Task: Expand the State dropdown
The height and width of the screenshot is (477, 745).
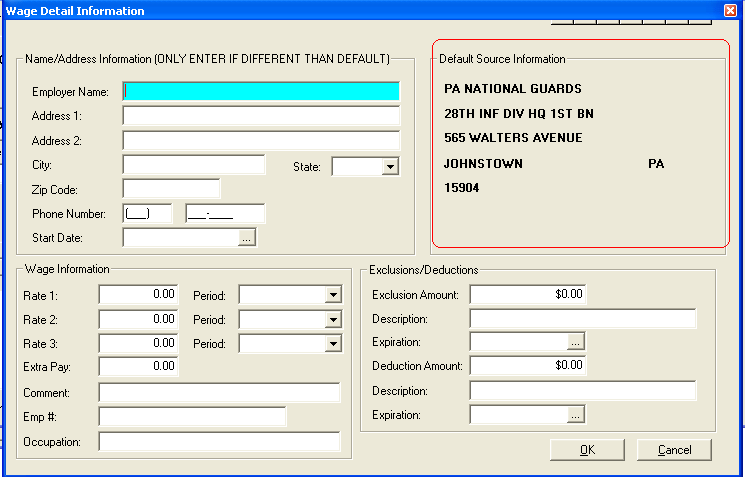Action: (x=390, y=167)
